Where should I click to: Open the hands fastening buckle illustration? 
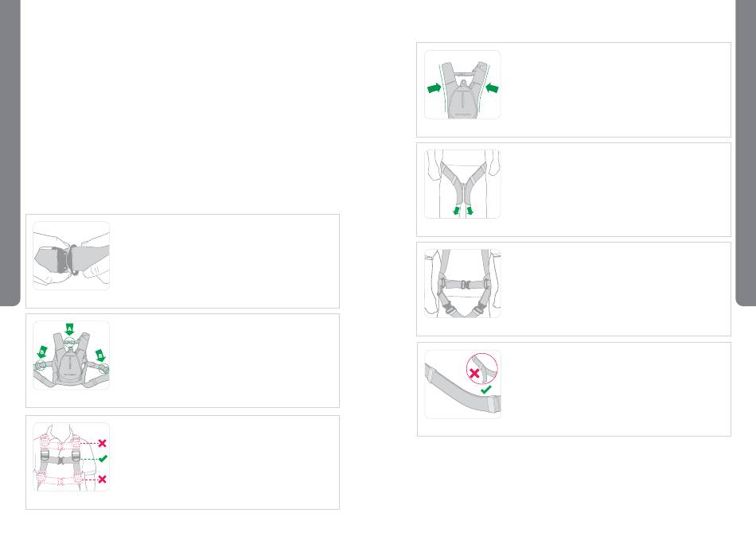pos(72,256)
